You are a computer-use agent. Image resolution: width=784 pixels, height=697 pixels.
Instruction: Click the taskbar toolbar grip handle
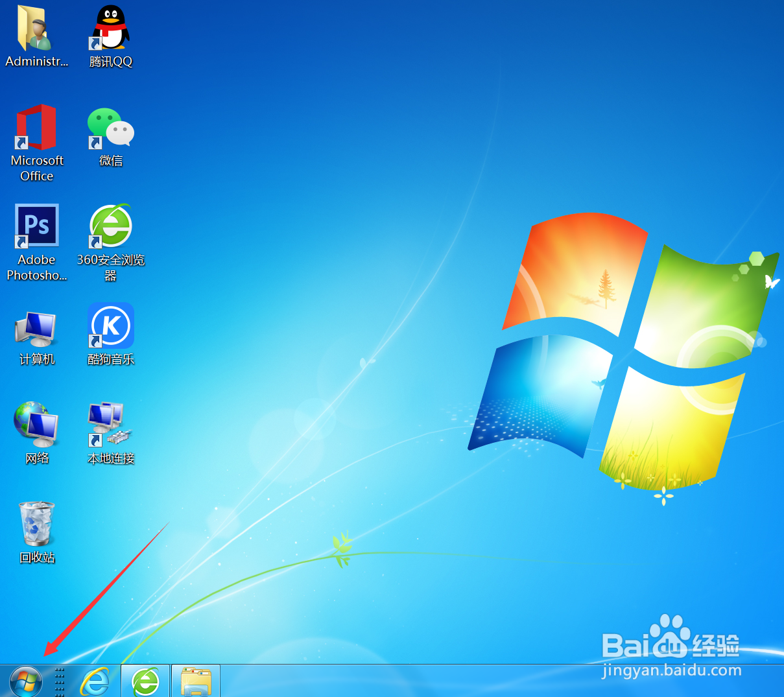click(60, 681)
